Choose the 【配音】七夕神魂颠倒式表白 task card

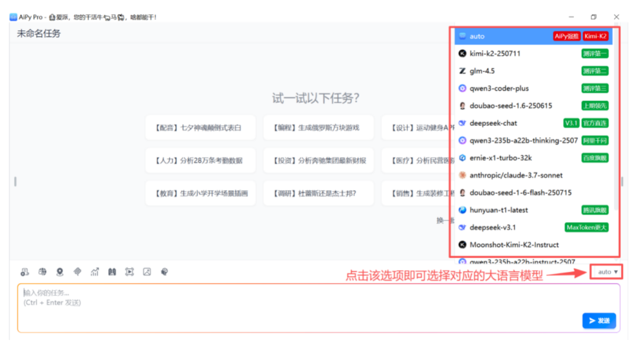click(x=201, y=128)
